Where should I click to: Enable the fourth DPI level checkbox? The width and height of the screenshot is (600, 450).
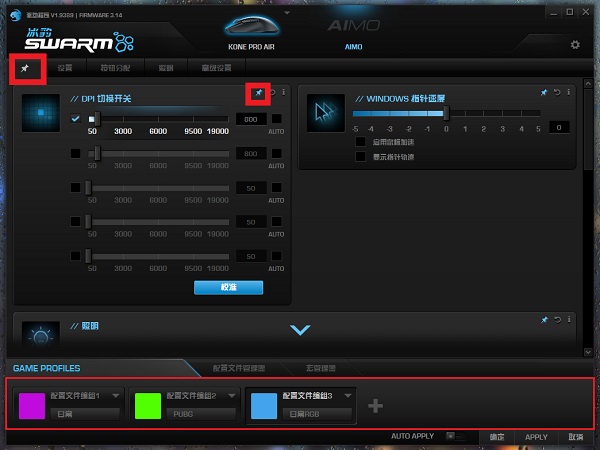pos(75,222)
